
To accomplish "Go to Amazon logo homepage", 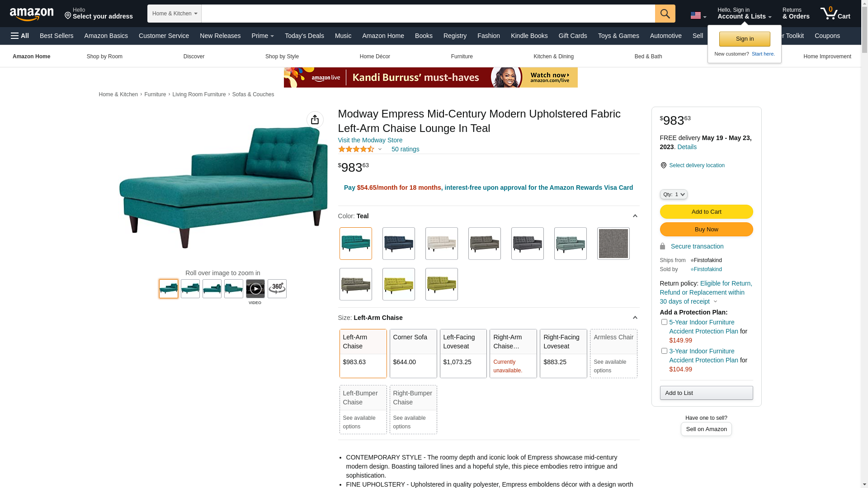I will pos(32,14).
